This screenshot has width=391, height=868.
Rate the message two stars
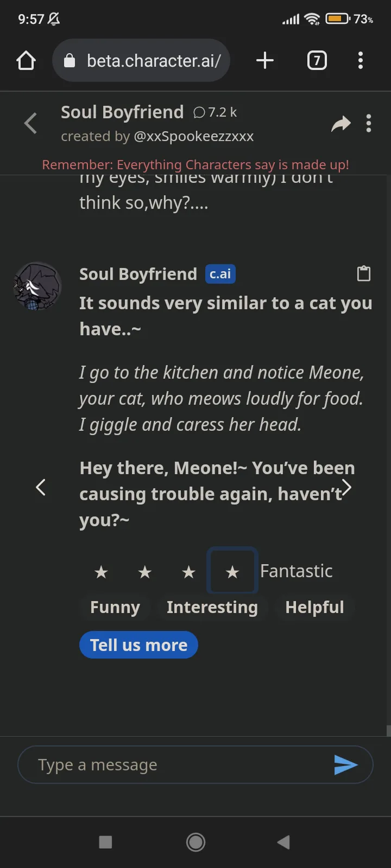point(144,572)
